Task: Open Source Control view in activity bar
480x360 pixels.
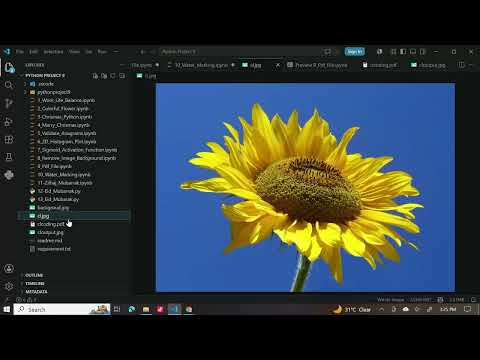Action: (9, 103)
